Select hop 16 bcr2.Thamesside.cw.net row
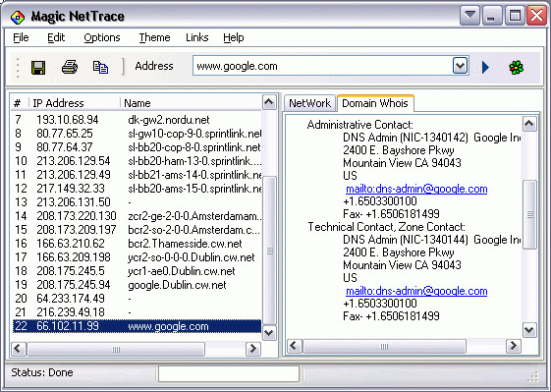 138,244
